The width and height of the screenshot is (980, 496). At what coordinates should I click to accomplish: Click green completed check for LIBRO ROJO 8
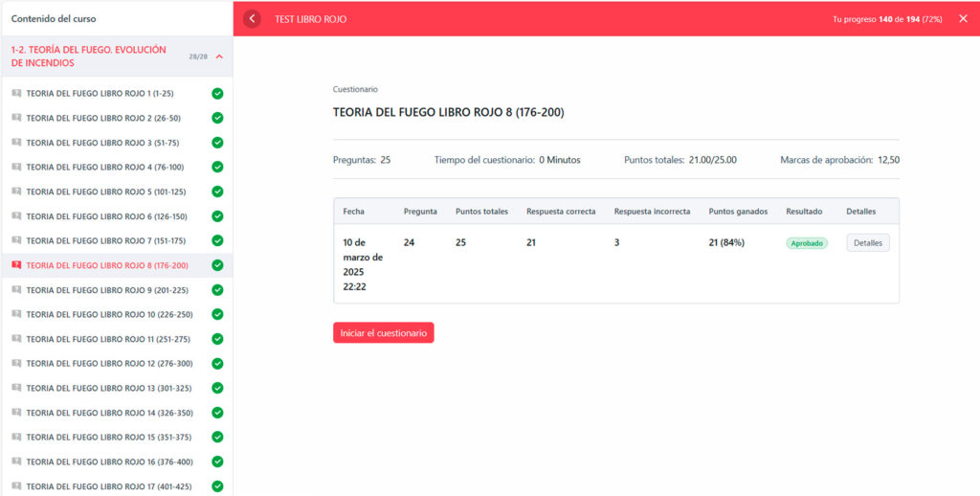tap(217, 265)
